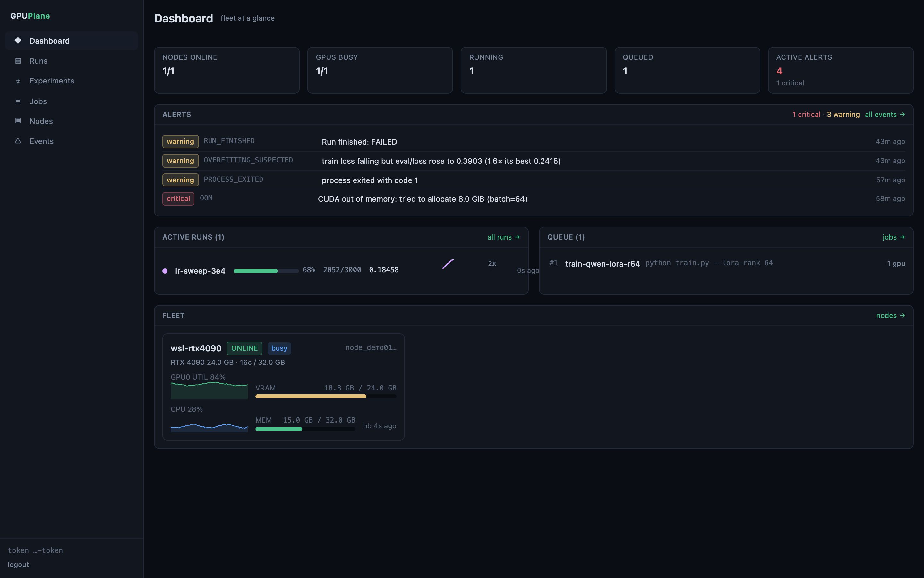Image resolution: width=924 pixels, height=578 pixels.
Task: Click 'RTX 4090 24.0 GB · 16c / 32.0 GB' specs
Action: pyautogui.click(x=227, y=363)
